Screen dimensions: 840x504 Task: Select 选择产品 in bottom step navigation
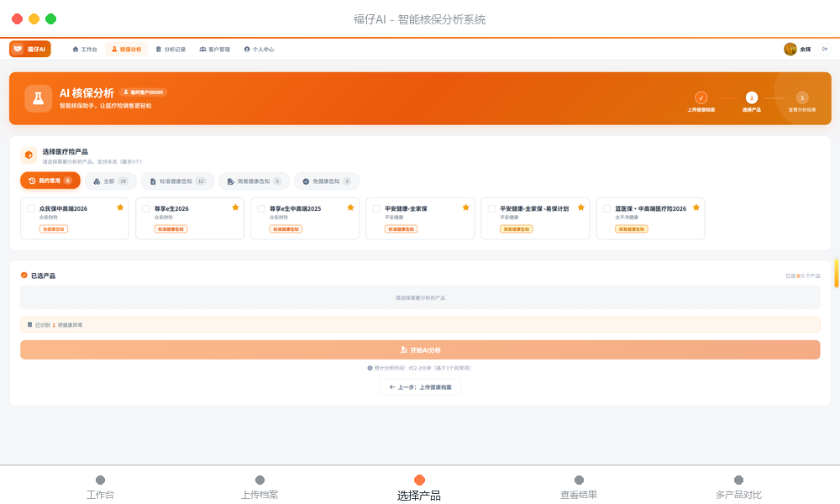click(419, 487)
